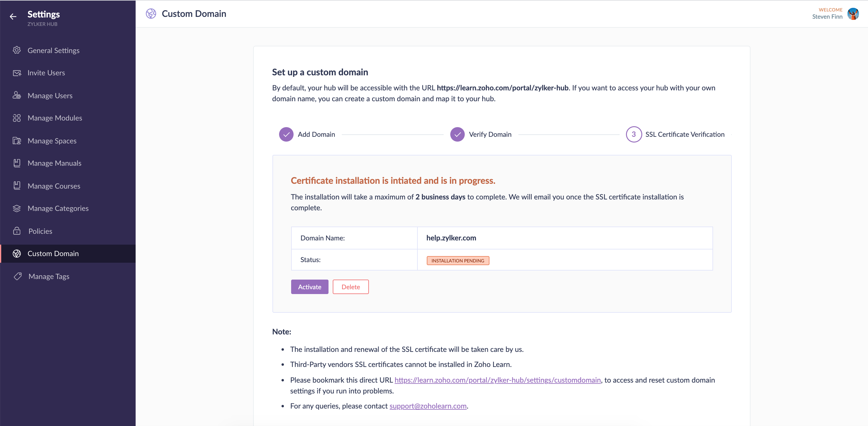Image resolution: width=868 pixels, height=426 pixels.
Task: Open Steven Finn's profile avatar
Action: click(x=853, y=14)
